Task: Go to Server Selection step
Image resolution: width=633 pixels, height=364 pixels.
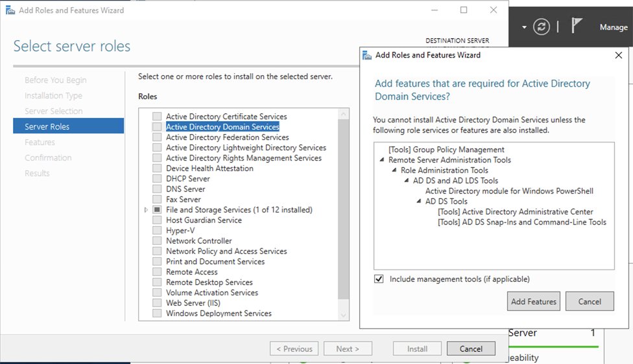Action: [x=53, y=111]
